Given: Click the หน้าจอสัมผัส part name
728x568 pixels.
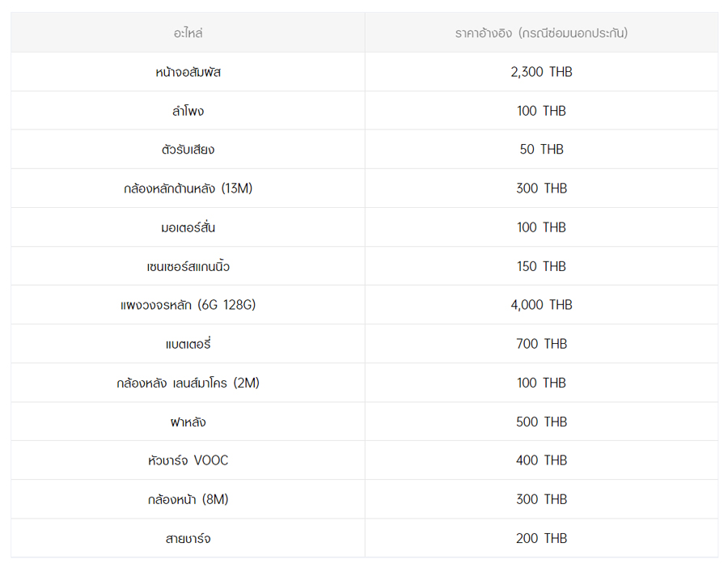Looking at the screenshot, I should point(188,72).
